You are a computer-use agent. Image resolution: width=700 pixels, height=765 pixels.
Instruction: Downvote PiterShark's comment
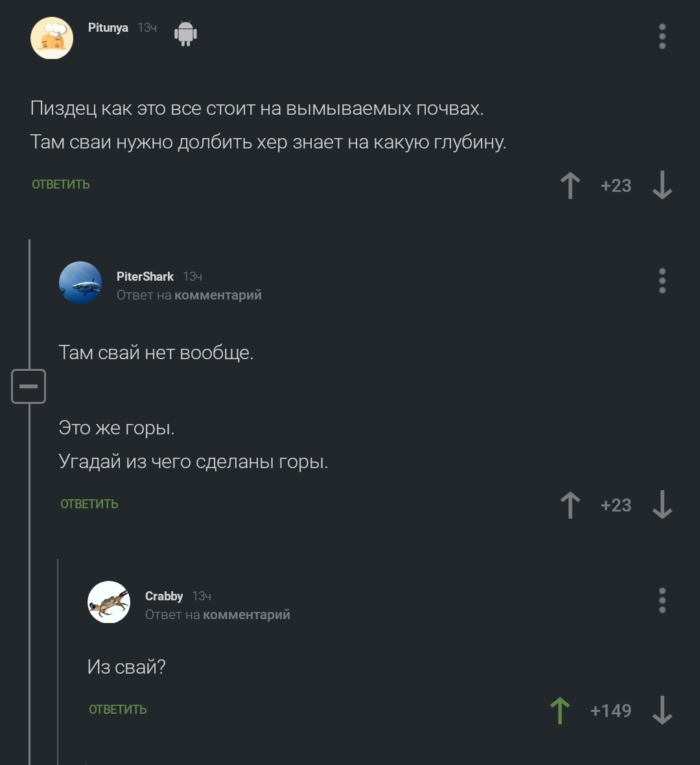point(662,505)
